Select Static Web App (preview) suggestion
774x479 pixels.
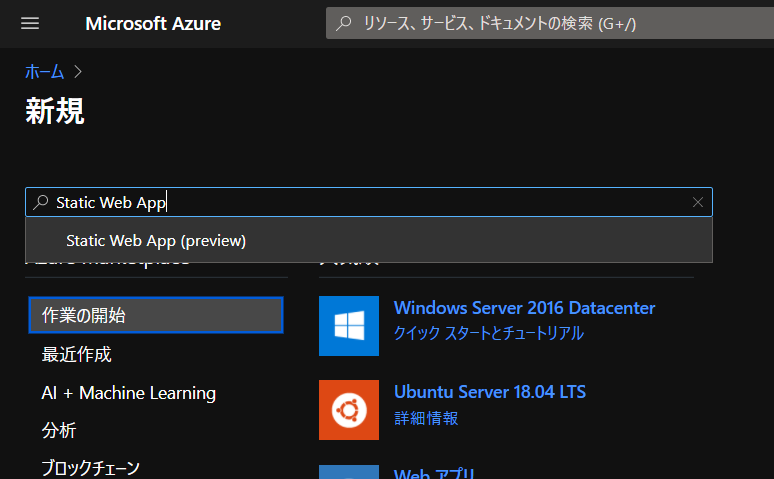(156, 241)
